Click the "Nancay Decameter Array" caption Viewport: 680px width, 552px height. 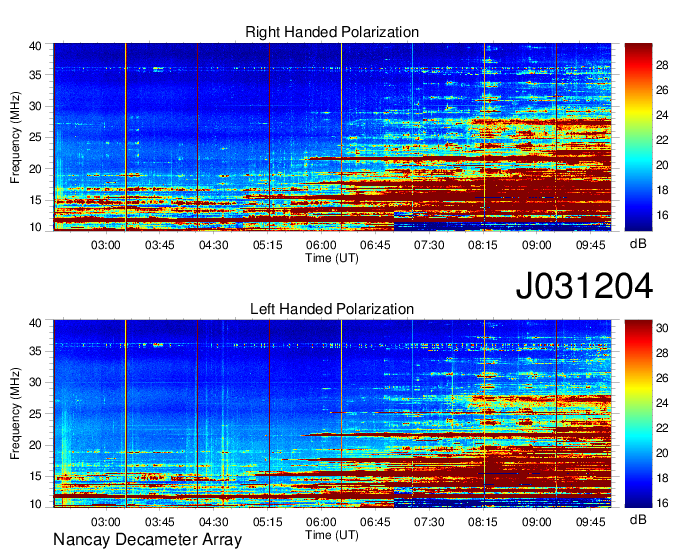coord(147,540)
